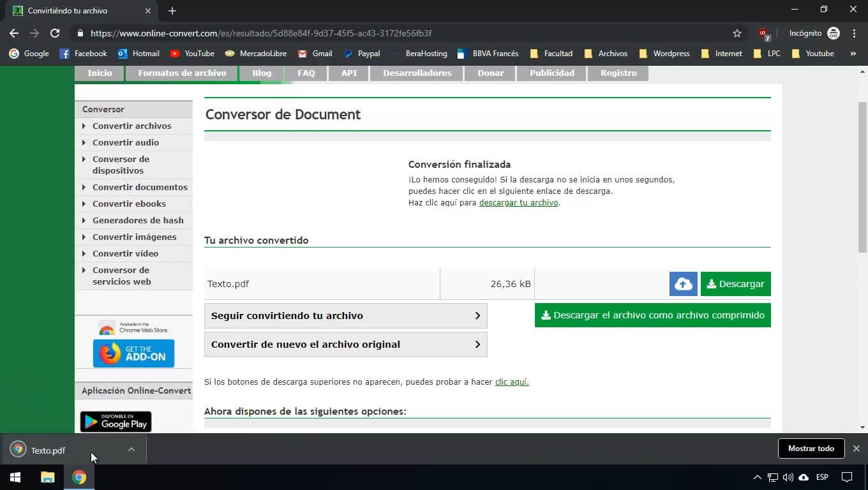Open the Incógnito profile icon

(834, 33)
